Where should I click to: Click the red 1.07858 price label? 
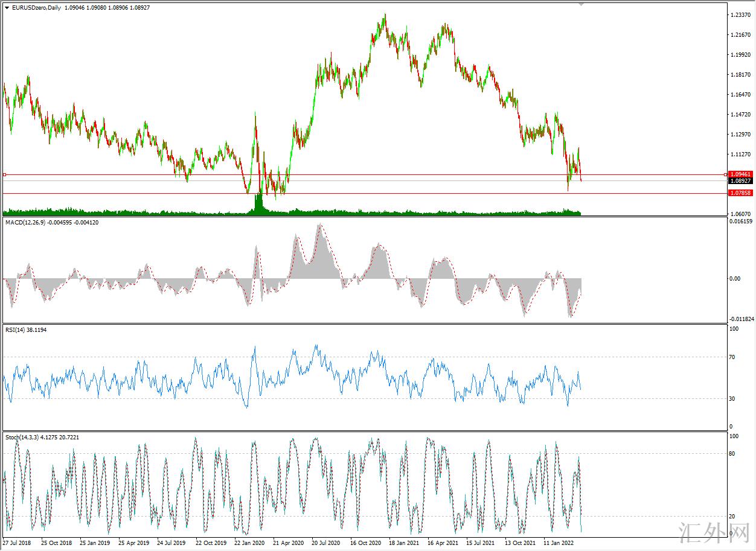click(740, 193)
